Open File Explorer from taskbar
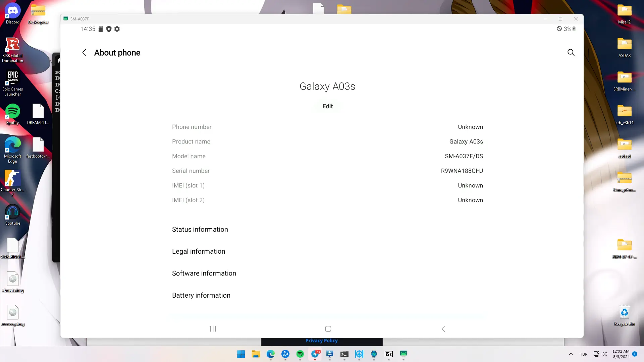The height and width of the screenshot is (362, 644). click(256, 354)
